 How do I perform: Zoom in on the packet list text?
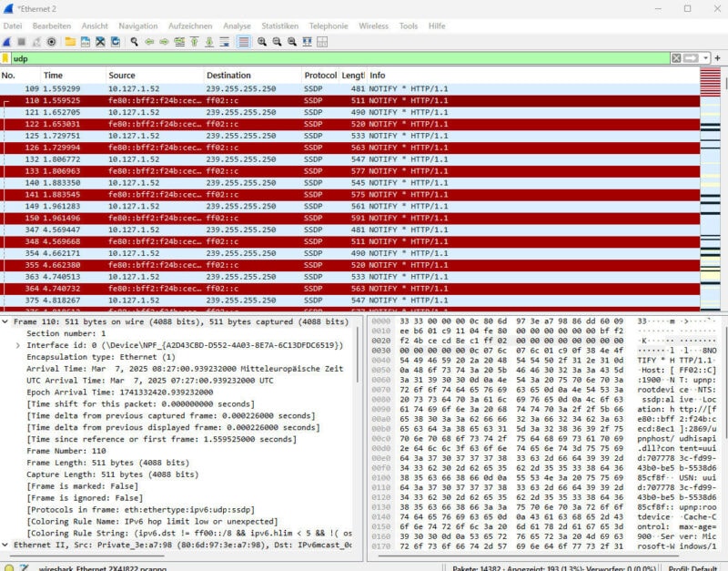(x=262, y=42)
